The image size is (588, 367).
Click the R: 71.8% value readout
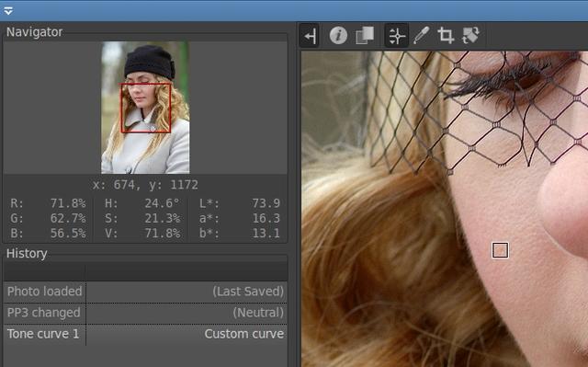[x=48, y=203]
